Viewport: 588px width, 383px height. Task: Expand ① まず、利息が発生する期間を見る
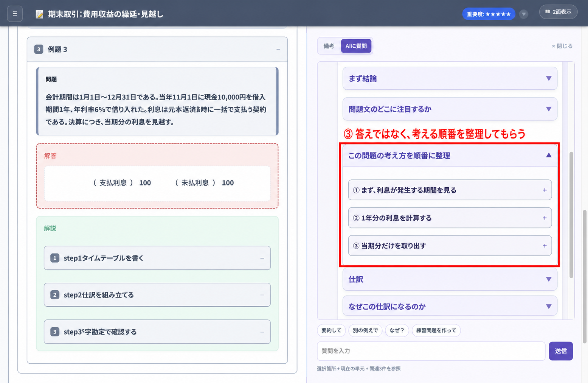click(450, 190)
